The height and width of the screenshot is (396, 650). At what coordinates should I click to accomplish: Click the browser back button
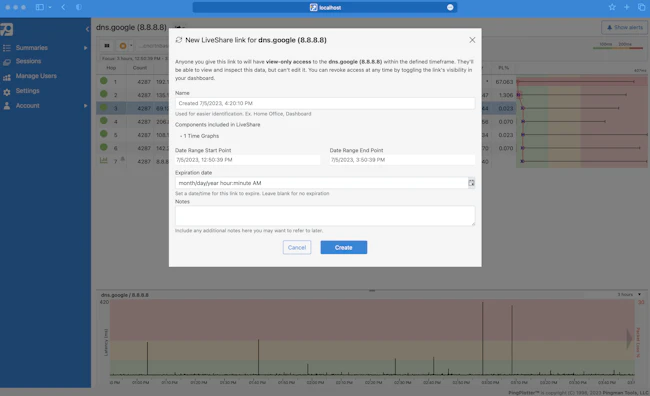pyautogui.click(x=63, y=7)
